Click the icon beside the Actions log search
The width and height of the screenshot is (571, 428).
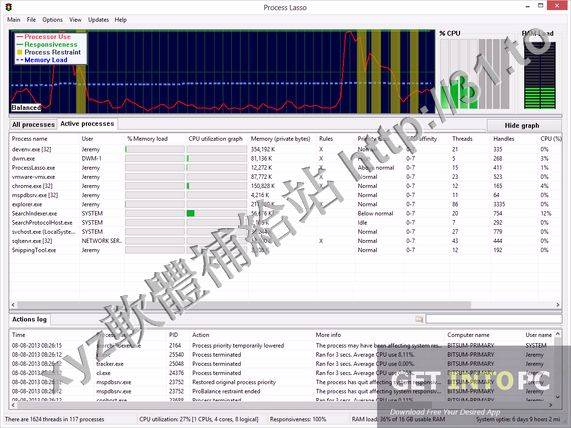(x=419, y=319)
